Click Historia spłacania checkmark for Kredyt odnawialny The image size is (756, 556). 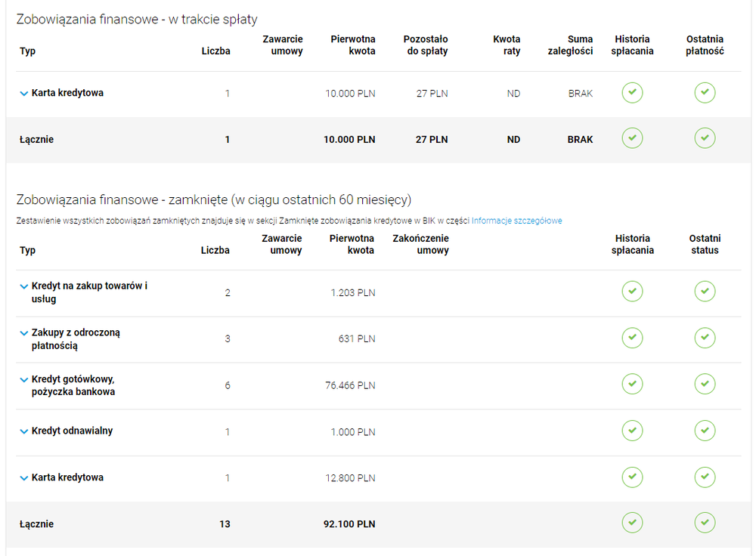point(632,431)
